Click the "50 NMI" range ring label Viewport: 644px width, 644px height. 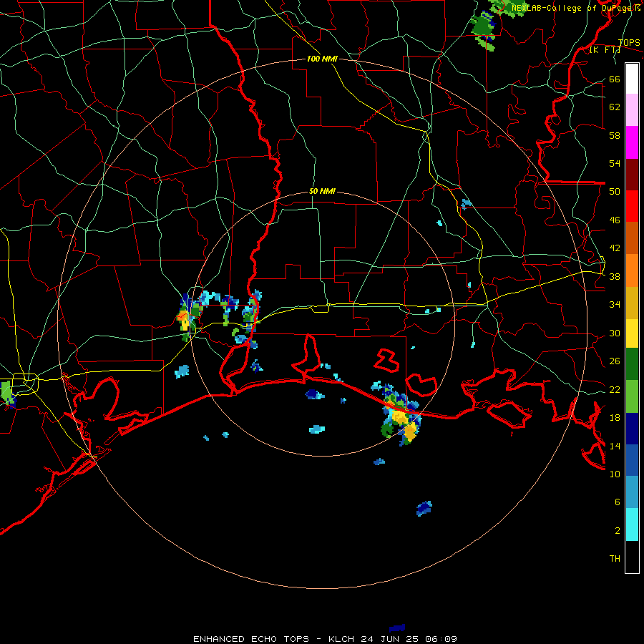[x=323, y=191]
